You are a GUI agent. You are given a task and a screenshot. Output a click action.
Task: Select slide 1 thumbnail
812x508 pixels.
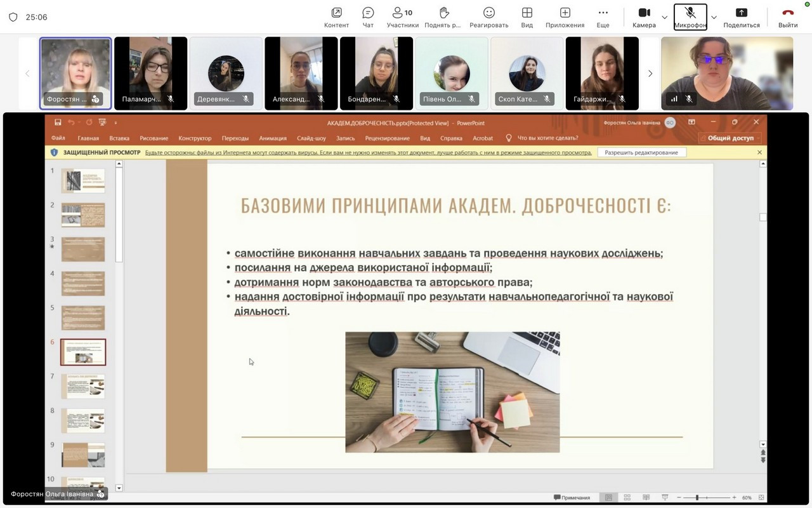pos(83,181)
